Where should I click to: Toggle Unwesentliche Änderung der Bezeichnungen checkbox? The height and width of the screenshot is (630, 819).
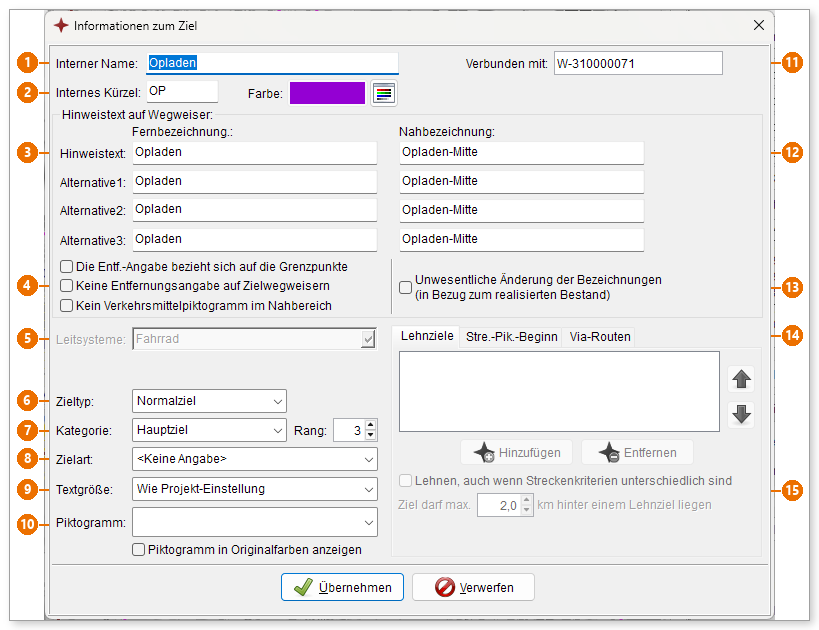coord(405,287)
